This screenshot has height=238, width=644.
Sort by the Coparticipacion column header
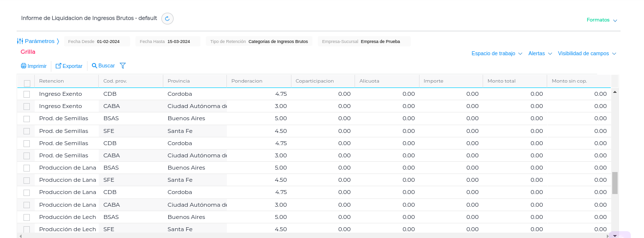point(323,81)
